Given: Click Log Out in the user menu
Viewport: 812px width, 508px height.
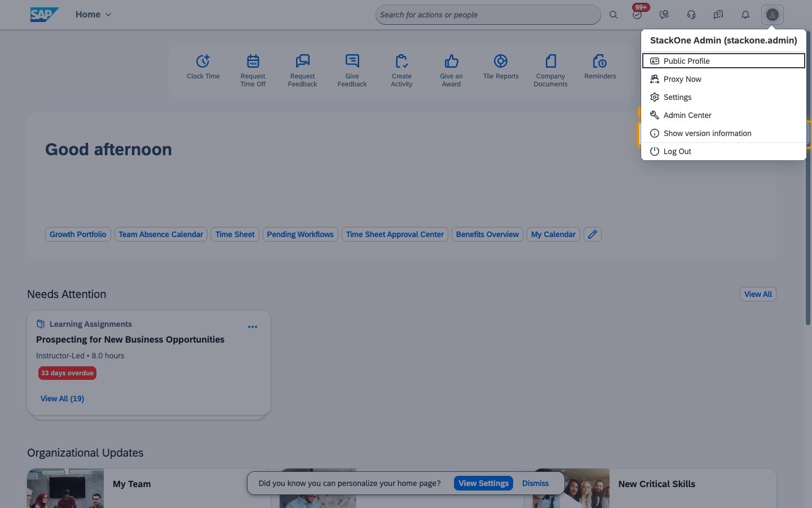Looking at the screenshot, I should point(723,151).
